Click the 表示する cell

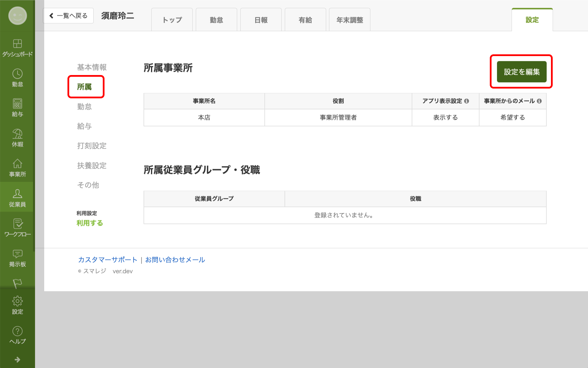[x=446, y=118]
